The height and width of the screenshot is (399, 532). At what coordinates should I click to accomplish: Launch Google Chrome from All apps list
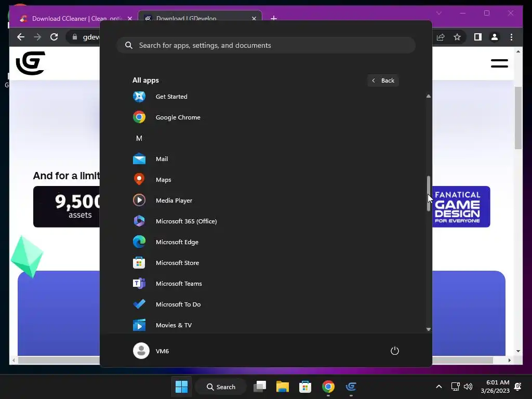[139, 117]
